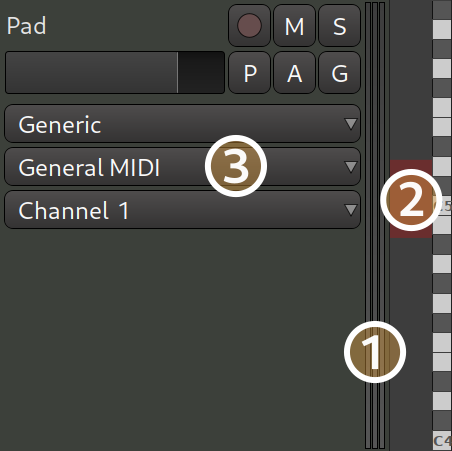
Task: Solo the Pad track
Action: (339, 26)
